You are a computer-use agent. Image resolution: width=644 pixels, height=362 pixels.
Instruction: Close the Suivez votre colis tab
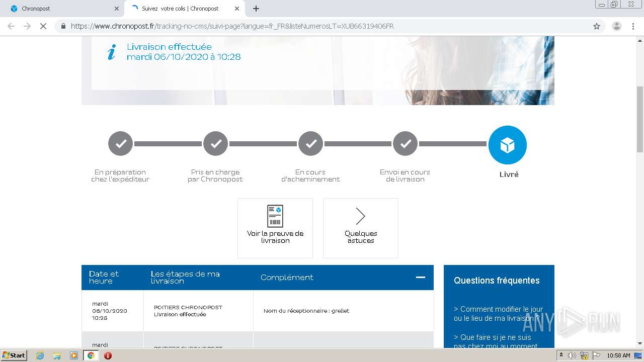coord(237,9)
